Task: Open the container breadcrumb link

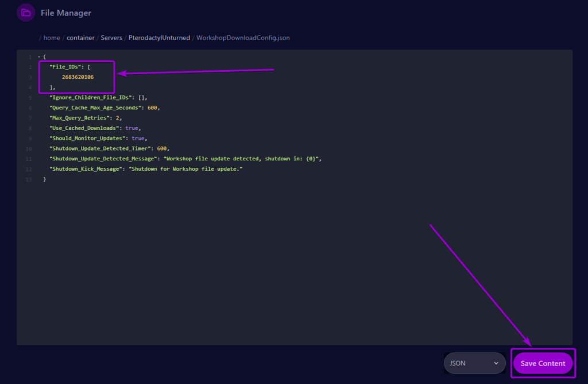Action: point(80,38)
